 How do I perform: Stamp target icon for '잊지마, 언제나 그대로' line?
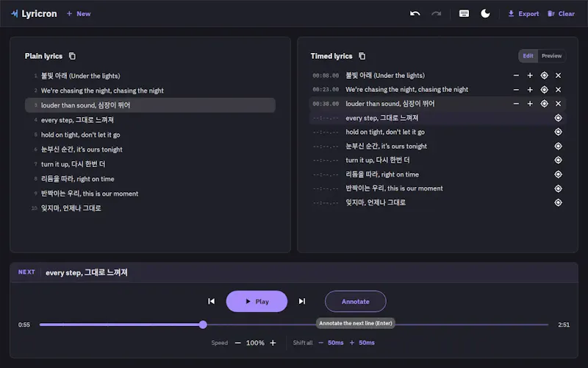558,202
